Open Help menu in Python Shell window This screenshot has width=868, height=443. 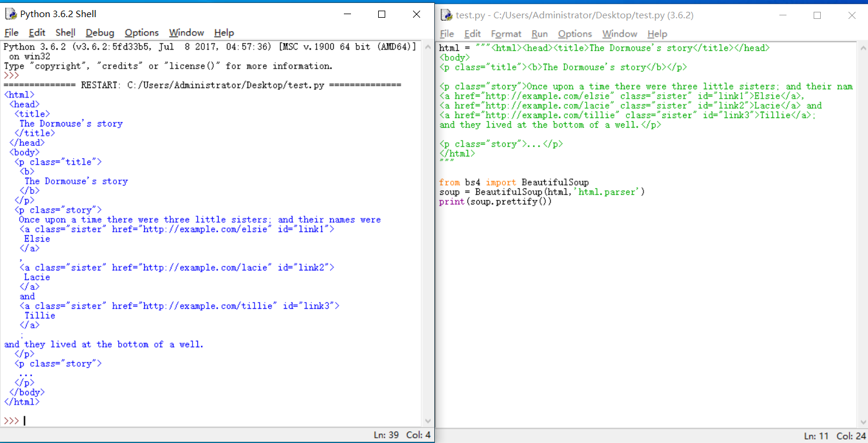click(x=224, y=32)
